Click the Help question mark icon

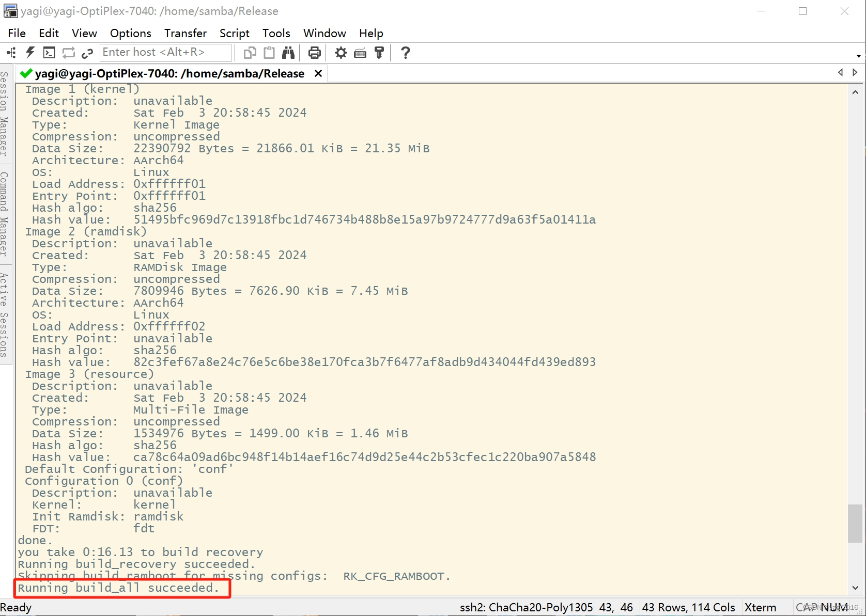pos(406,53)
